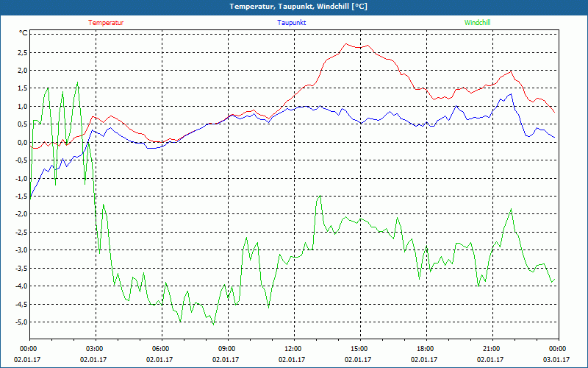
Task: Click the -3,0 y-axis value
Action: 21,250
